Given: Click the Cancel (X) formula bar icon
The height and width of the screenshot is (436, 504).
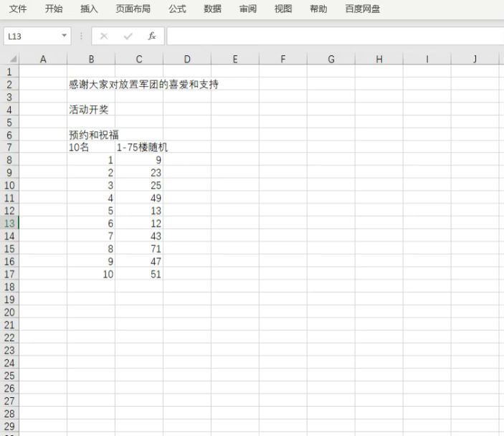Looking at the screenshot, I should tap(104, 36).
